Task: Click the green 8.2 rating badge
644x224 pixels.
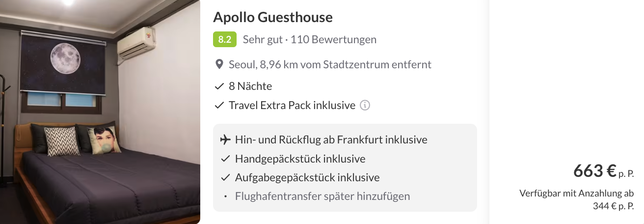Action: pyautogui.click(x=225, y=39)
